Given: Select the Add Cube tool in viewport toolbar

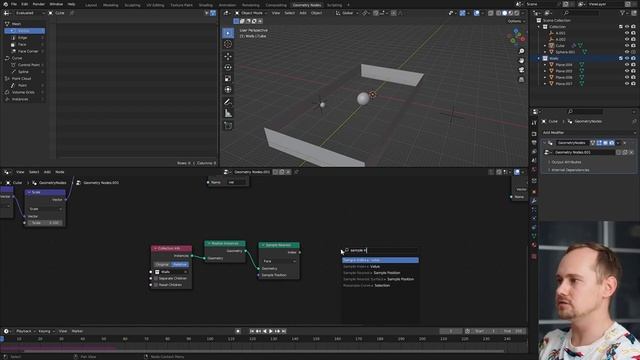Looking at the screenshot, I should [228, 125].
